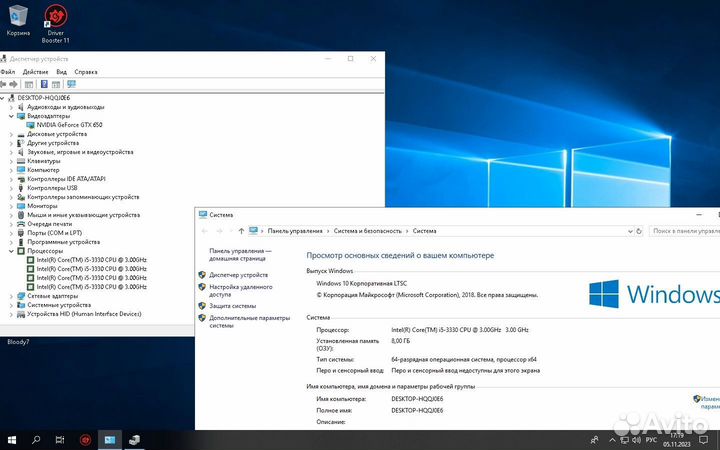Open Task View from the taskbar
Screen dimensions: 720x450
[60, 440]
